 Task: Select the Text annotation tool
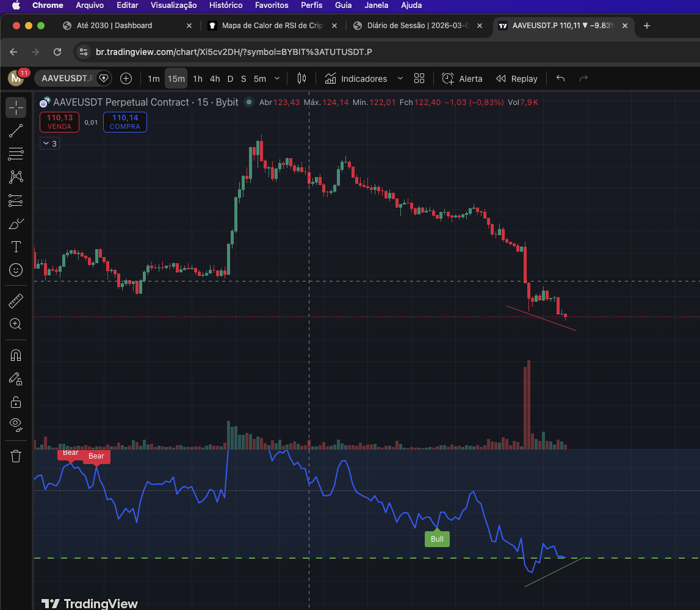16,247
